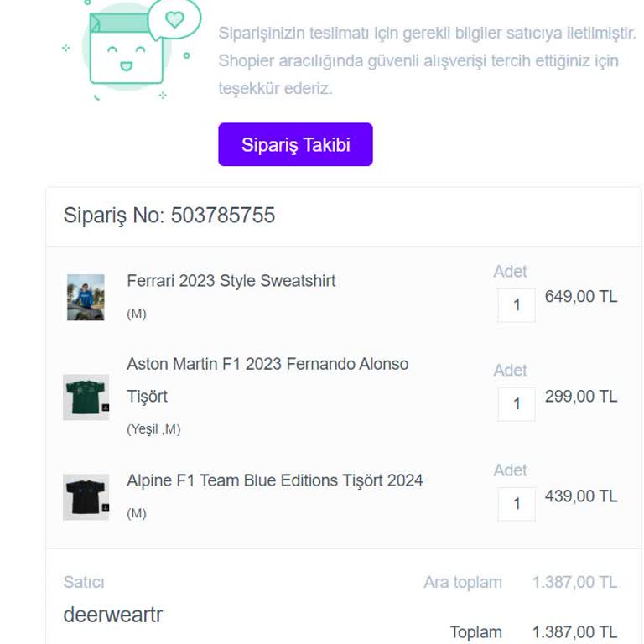Click the shopping bag mascot illustration
This screenshot has width=644, height=644.
click(x=126, y=50)
